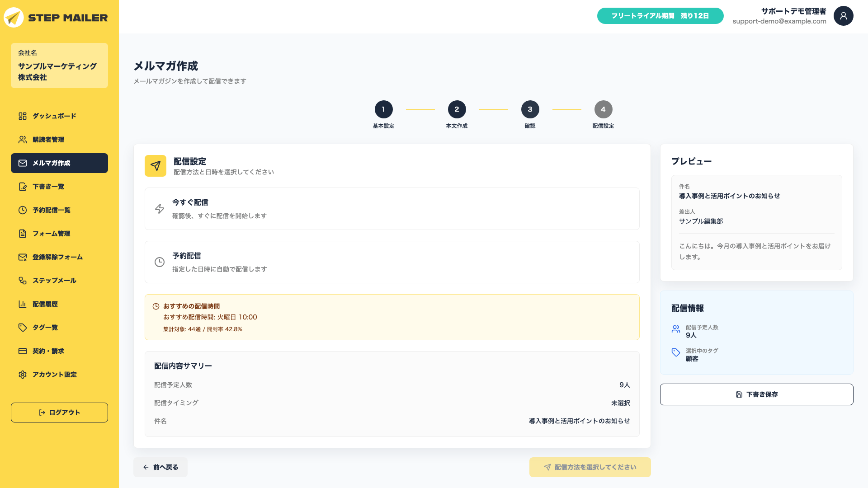Viewport: 868px width, 488px height.
Task: Click the メルマガ作成 envelope icon
Action: 23,163
